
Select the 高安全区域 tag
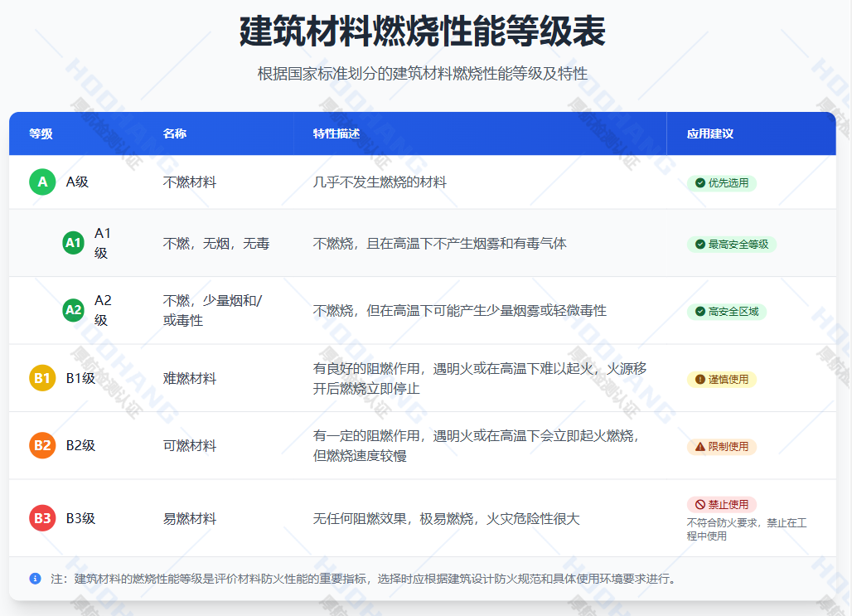point(726,312)
